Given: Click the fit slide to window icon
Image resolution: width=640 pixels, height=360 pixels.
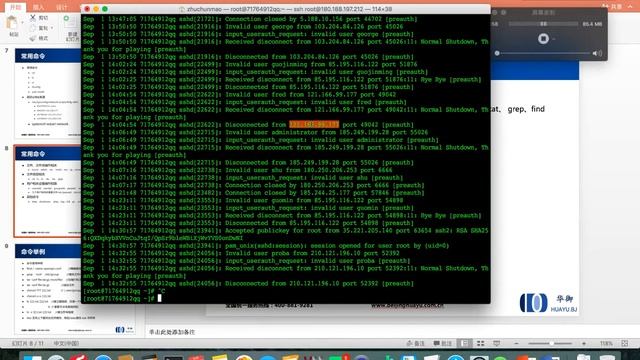Looking at the screenshot, I should tap(625, 344).
